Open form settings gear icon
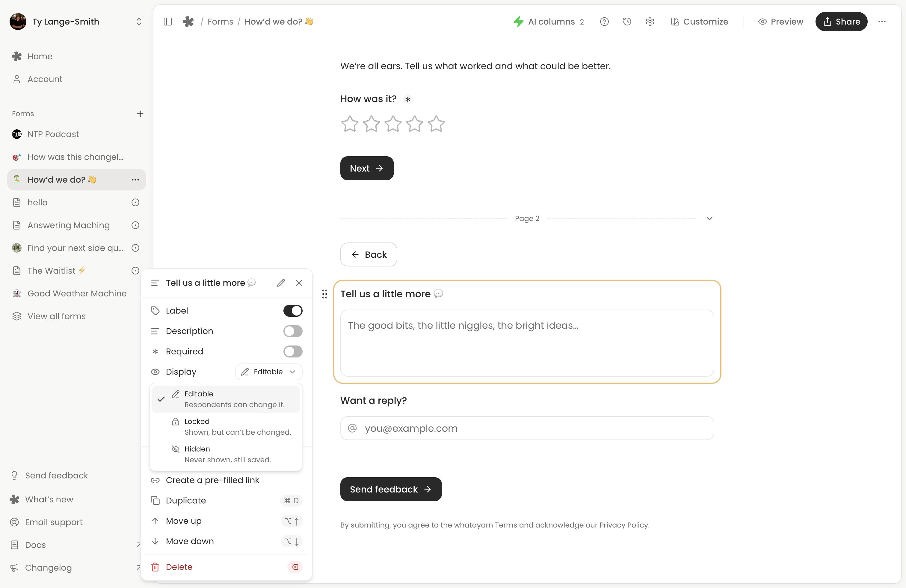This screenshot has width=906, height=588. [x=650, y=22]
